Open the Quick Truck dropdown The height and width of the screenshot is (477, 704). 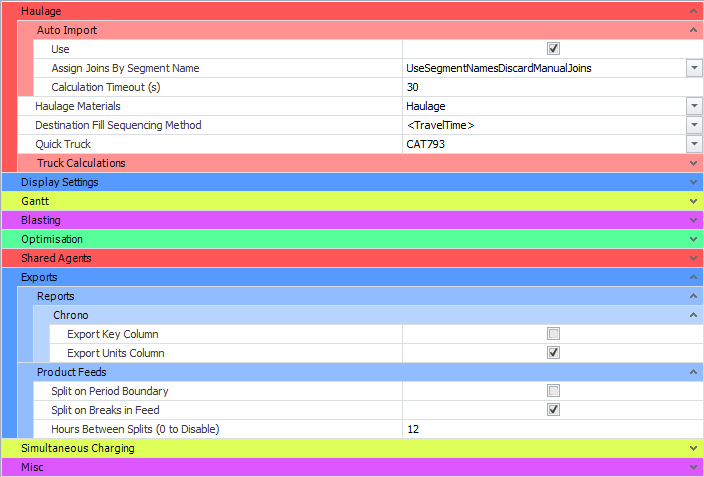pos(694,144)
